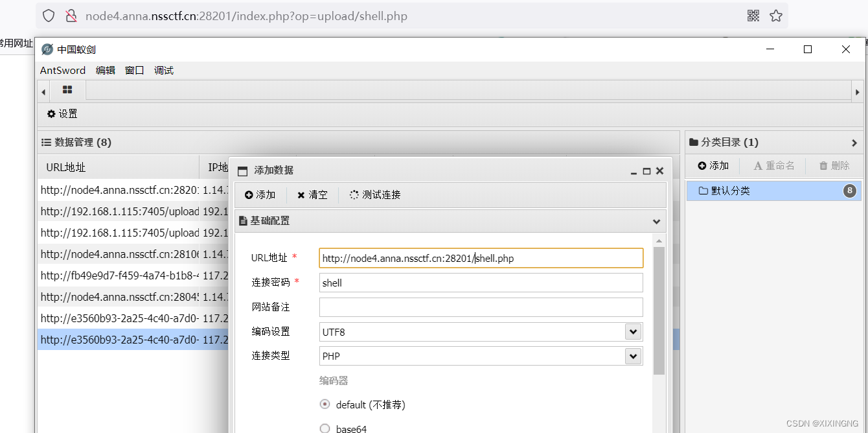Collapse the 基础配置 section

(656, 220)
